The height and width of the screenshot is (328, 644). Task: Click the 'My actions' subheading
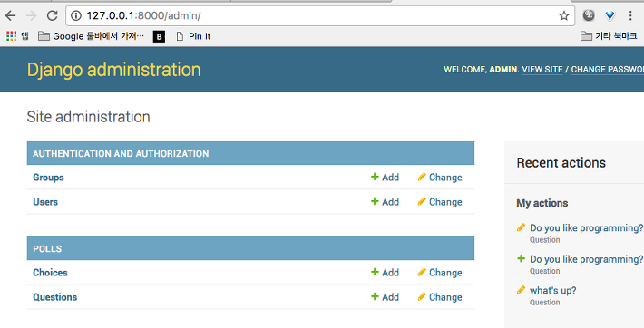point(542,203)
